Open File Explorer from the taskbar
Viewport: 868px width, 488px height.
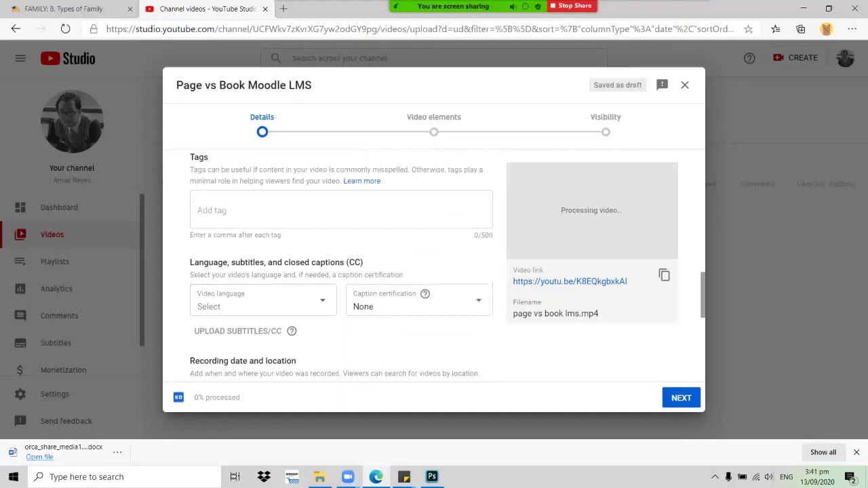(x=319, y=477)
